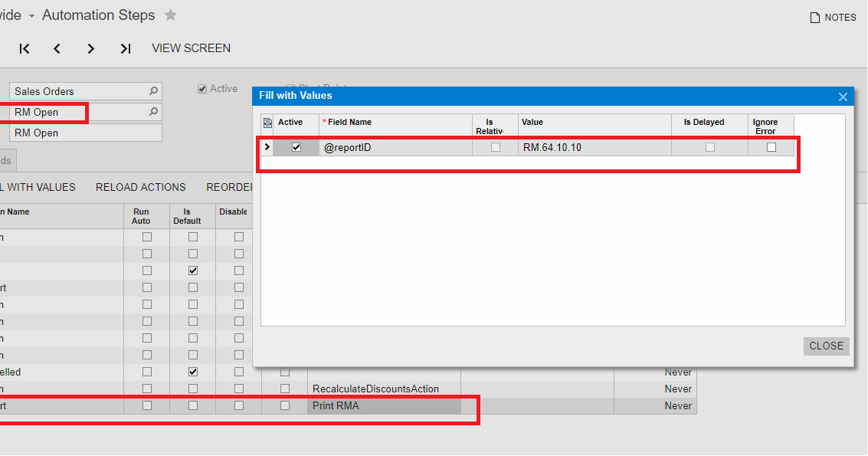The height and width of the screenshot is (456, 868).
Task: Open the NOTES panel
Action: coord(833,17)
